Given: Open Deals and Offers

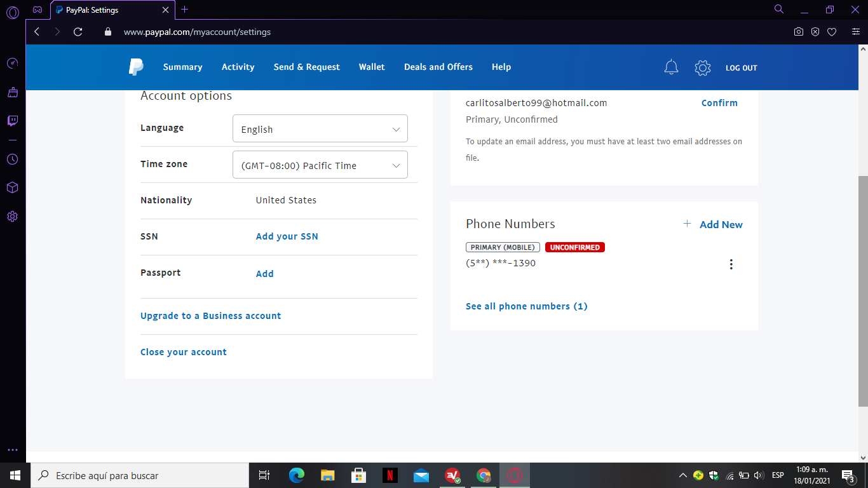Looking at the screenshot, I should (x=438, y=67).
